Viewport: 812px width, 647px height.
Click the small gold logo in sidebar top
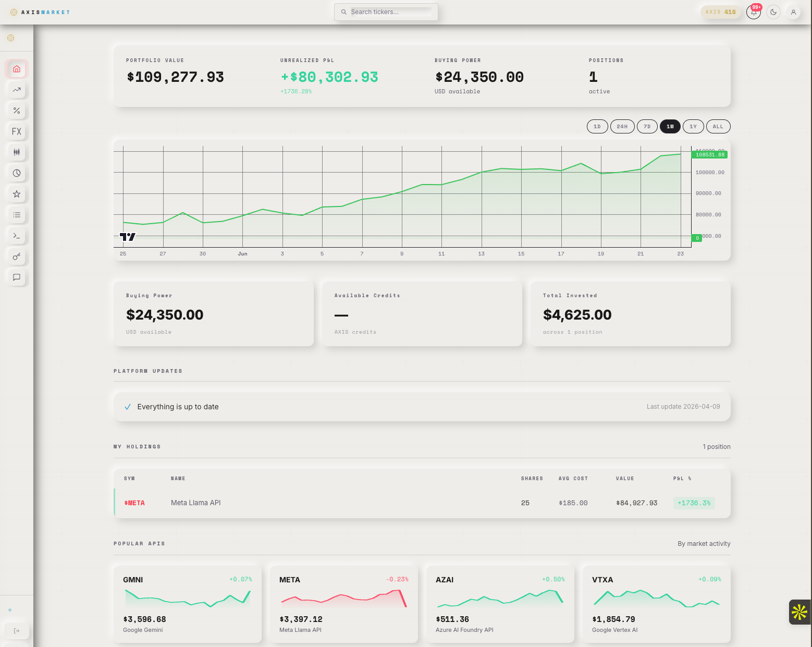pos(10,38)
